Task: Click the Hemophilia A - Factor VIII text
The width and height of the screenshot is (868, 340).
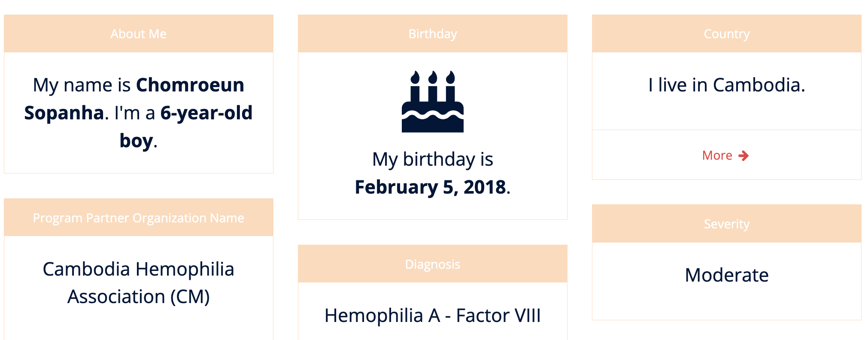Action: (432, 316)
